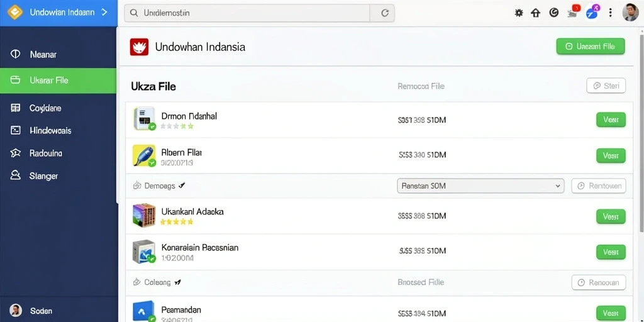Viewport: 644px width, 322px height.
Task: Click the Remocod File column header
Action: click(421, 86)
